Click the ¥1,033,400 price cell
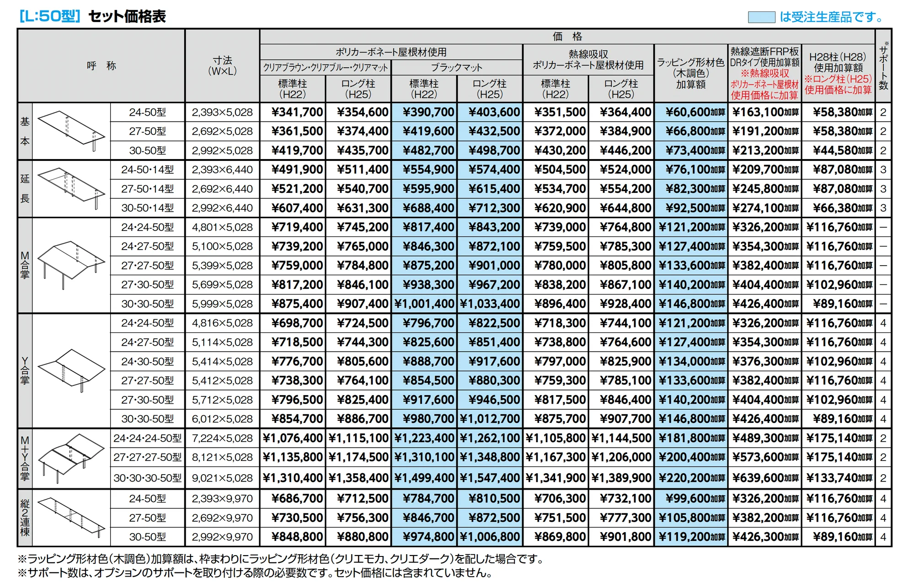914x588 pixels. coord(490,304)
